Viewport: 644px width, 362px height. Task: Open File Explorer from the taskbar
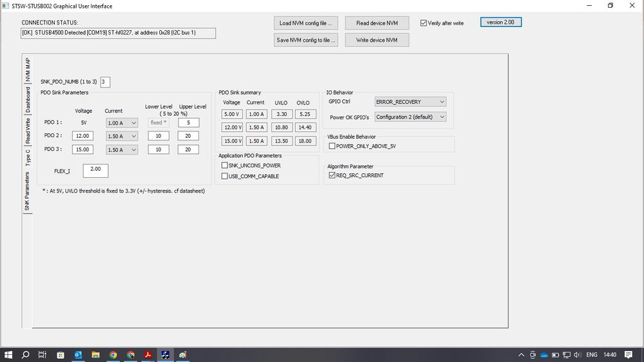[x=95, y=355]
